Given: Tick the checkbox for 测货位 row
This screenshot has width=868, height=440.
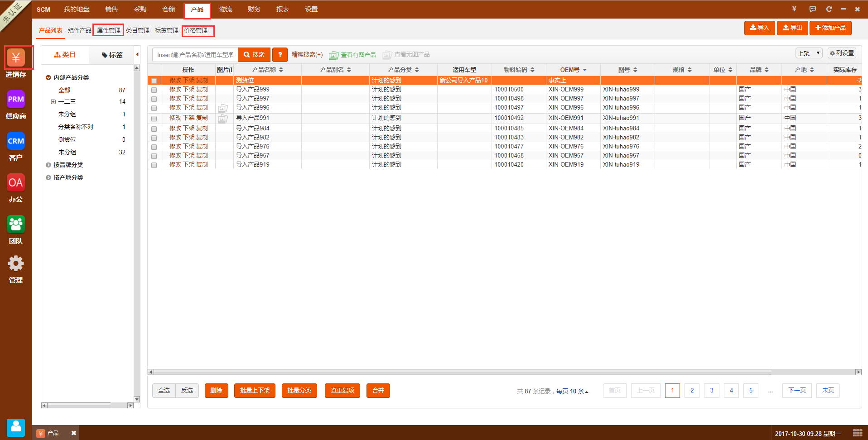Looking at the screenshot, I should (x=154, y=81).
